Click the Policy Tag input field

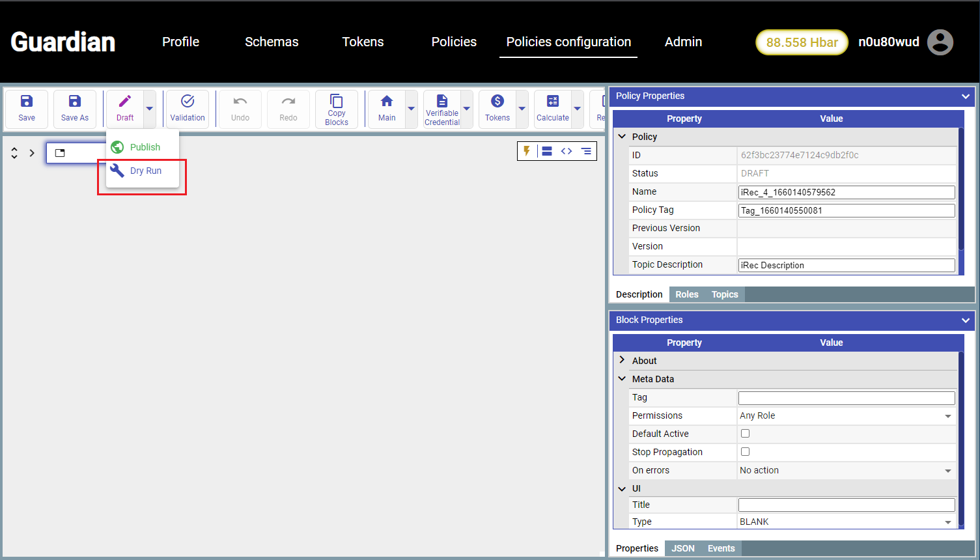point(847,210)
